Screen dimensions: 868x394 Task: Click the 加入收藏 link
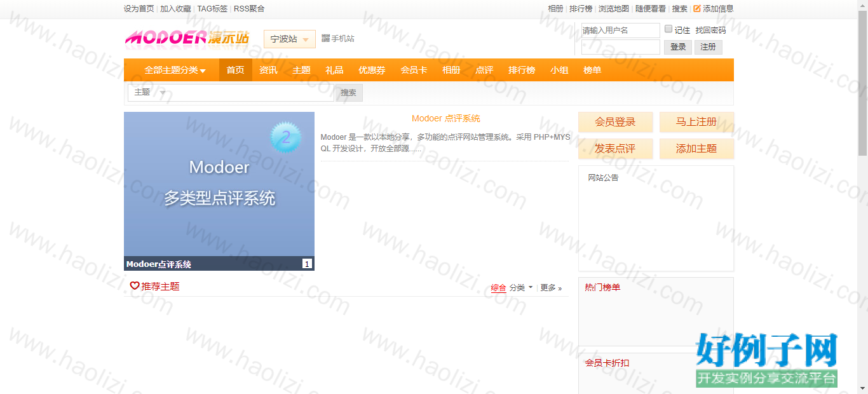(175, 9)
